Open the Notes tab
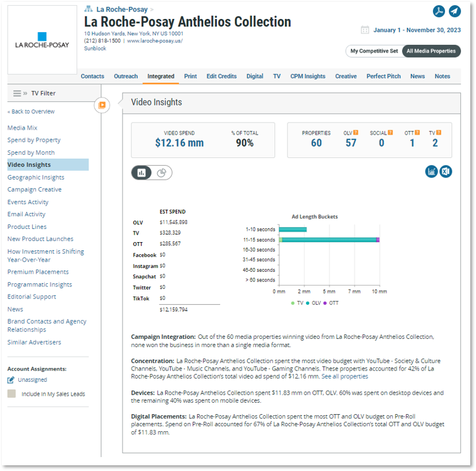476x471 pixels. 442,76
